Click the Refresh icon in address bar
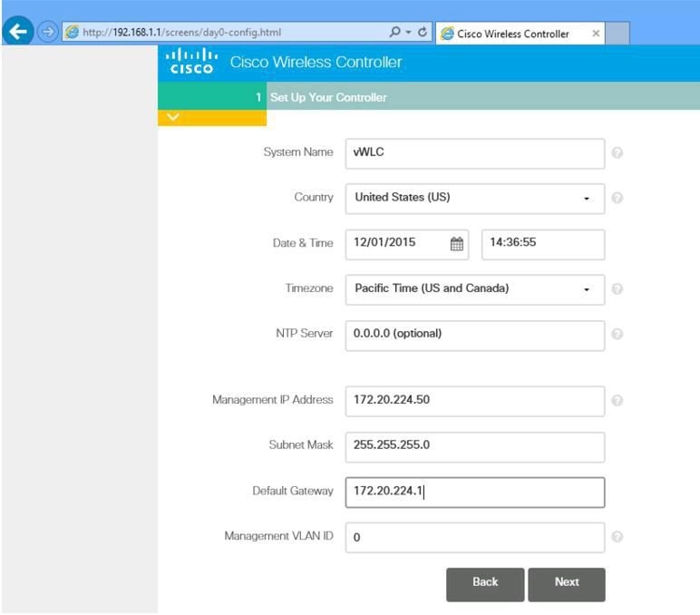This screenshot has height=615, width=700. point(423,32)
